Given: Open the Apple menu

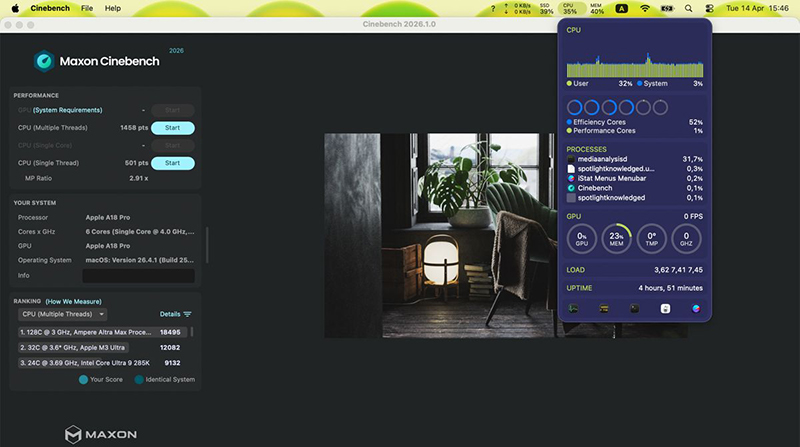Looking at the screenshot, I should 15,8.
